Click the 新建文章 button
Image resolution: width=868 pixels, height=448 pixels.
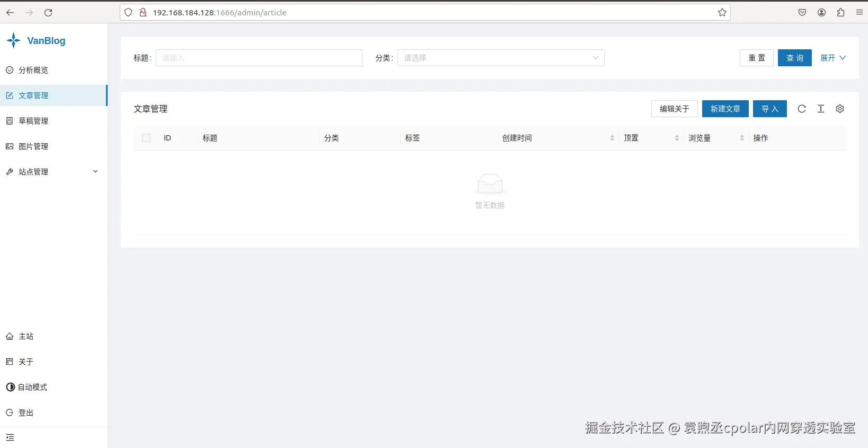click(x=725, y=109)
